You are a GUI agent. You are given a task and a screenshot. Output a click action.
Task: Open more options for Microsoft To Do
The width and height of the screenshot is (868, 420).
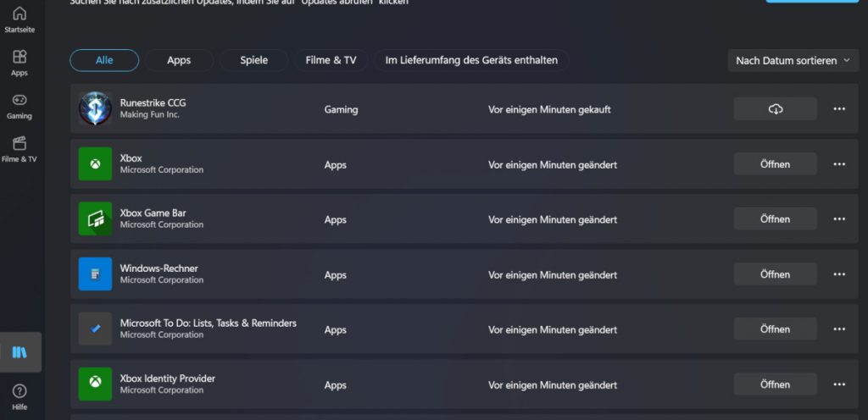coord(839,329)
